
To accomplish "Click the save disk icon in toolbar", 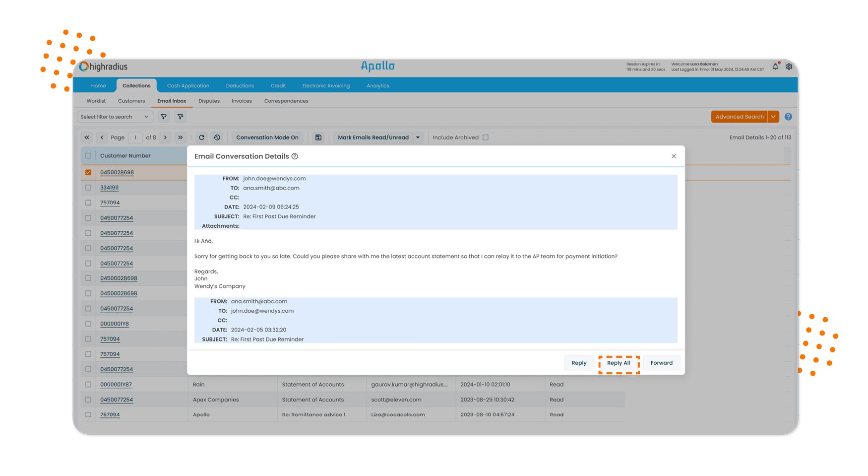I will tap(318, 137).
